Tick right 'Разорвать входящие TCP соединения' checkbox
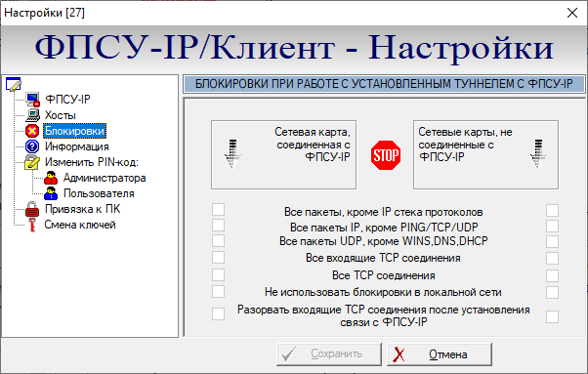Viewport: 588px width, 374px height. 552,316
